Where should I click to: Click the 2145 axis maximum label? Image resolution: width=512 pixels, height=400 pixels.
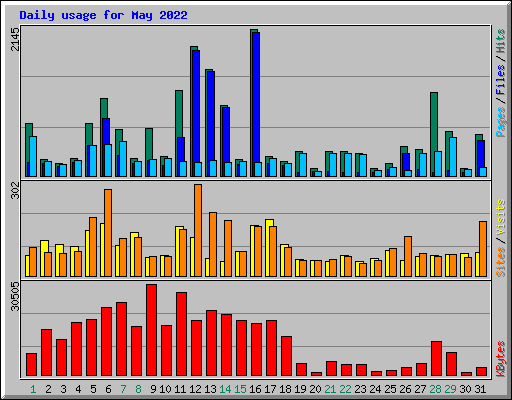(x=15, y=39)
